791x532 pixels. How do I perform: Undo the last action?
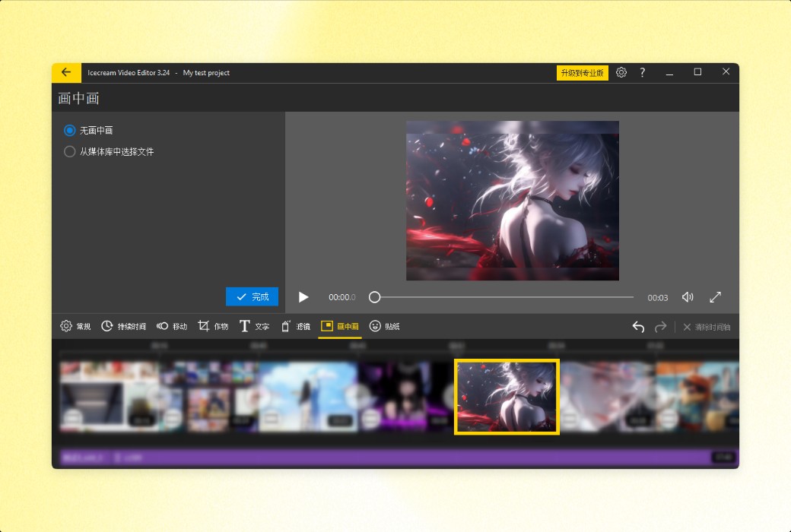point(638,326)
